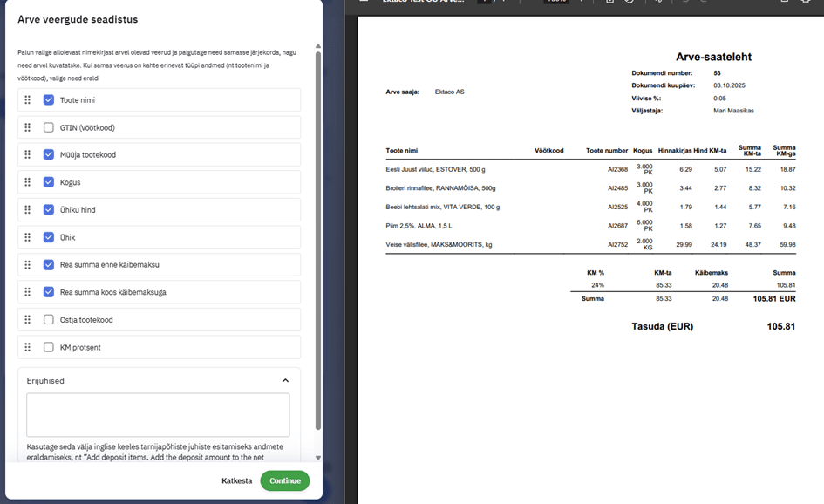Enable the GTIN (vöötkood) checkbox
This screenshot has width=824, height=504.
tap(49, 127)
